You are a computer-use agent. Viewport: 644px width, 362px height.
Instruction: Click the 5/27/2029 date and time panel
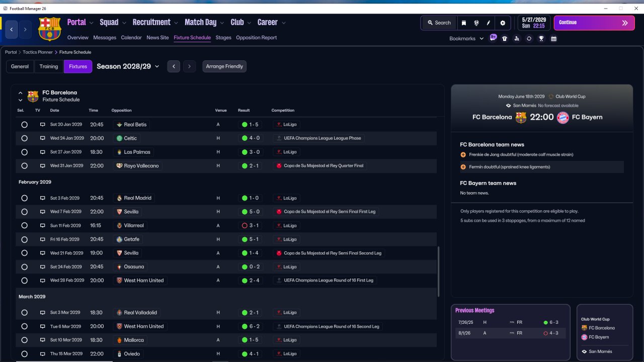coord(533,23)
